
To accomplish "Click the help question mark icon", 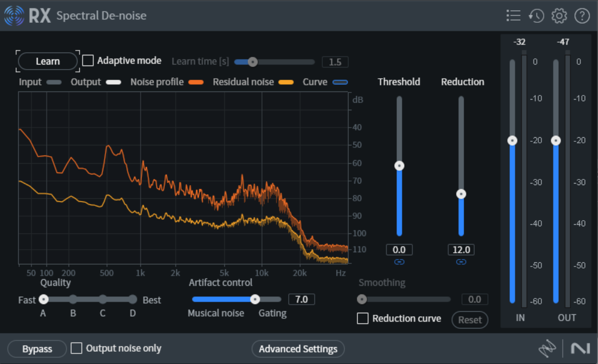I will coord(582,16).
